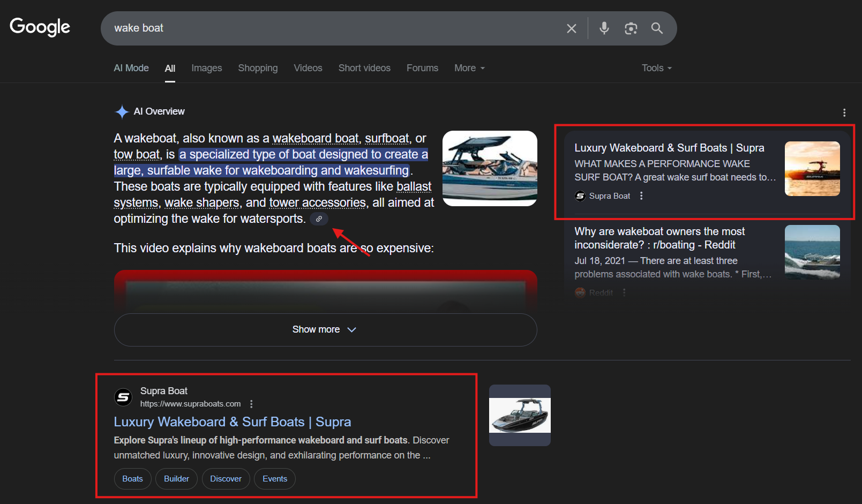Image resolution: width=862 pixels, height=504 pixels.
Task: Open the Supra sunset boat thumbnail
Action: tap(812, 169)
